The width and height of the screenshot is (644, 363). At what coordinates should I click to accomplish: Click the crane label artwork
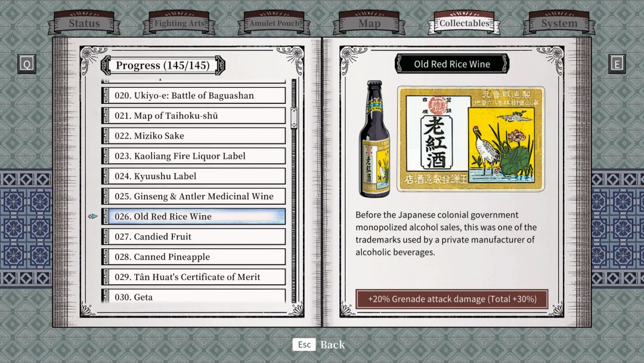(470, 139)
